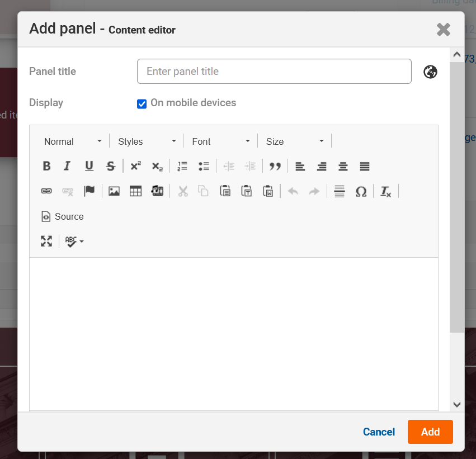Insert a block quote
476x459 pixels.
[x=275, y=166]
